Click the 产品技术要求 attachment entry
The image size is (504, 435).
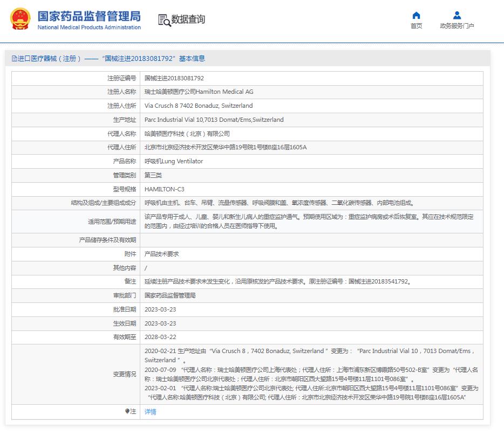tap(161, 253)
